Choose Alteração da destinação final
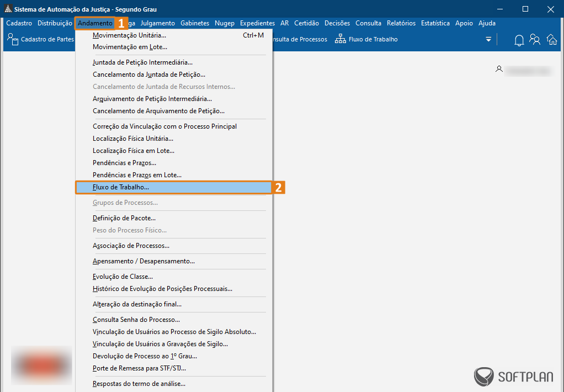564x392 pixels. tap(174, 304)
